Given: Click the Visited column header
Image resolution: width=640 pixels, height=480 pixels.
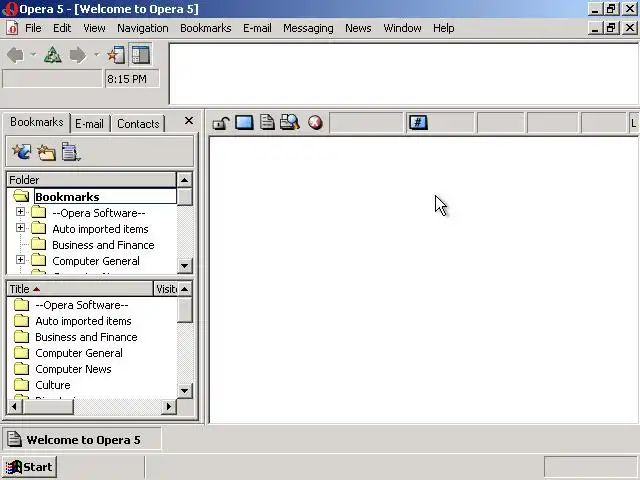Looking at the screenshot, I should 166,289.
